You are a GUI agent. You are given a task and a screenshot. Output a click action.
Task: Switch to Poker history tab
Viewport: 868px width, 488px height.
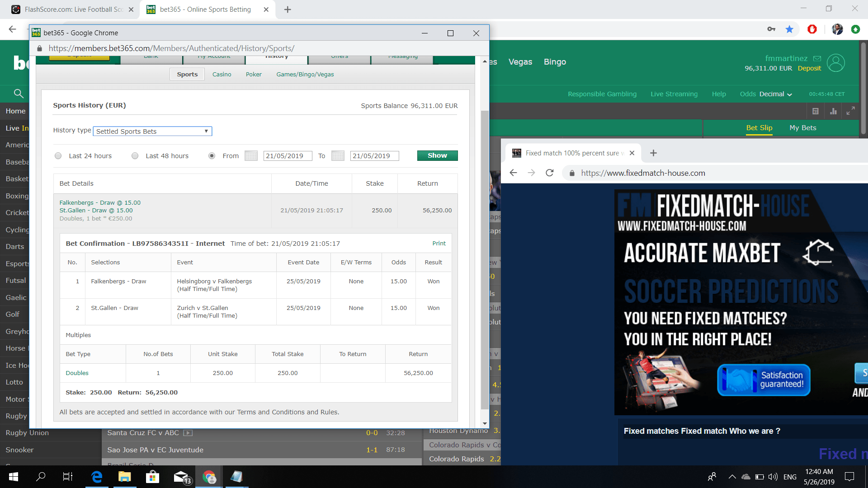coord(254,75)
